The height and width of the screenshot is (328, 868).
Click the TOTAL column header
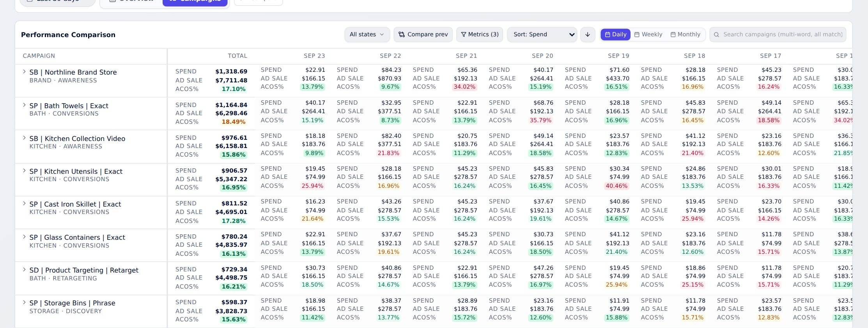coord(237,56)
